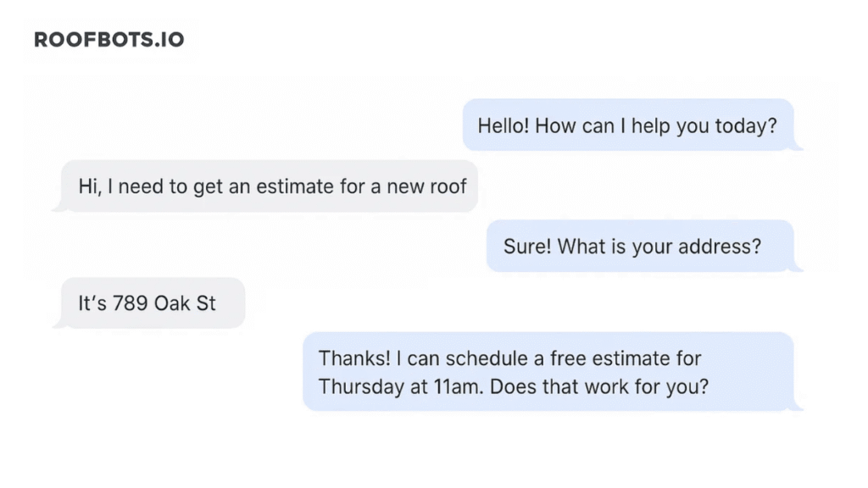
Task: Click the word "Hi," in the customer's first message
Action: point(88,186)
